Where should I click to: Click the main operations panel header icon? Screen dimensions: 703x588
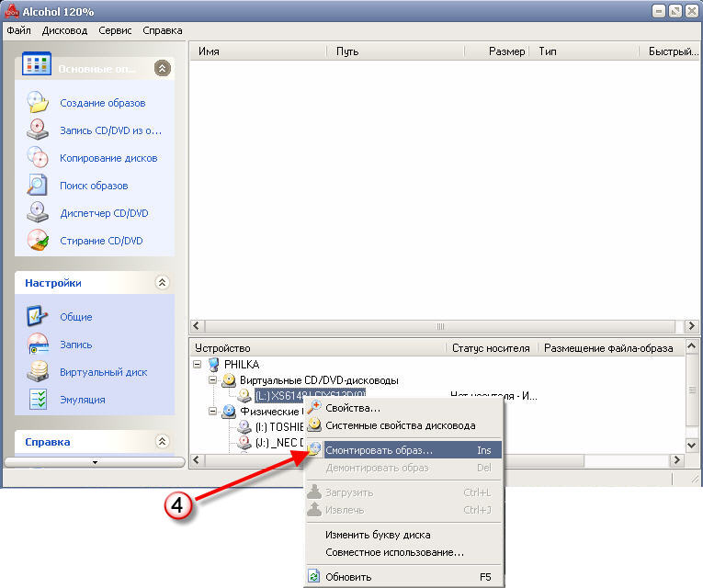click(37, 63)
